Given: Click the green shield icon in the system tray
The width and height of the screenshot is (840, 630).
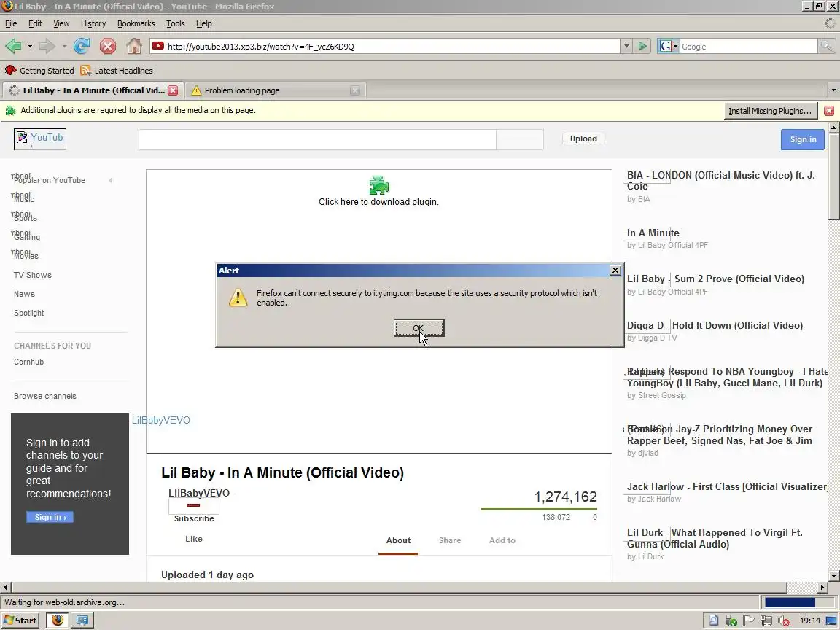Looking at the screenshot, I should click(731, 621).
